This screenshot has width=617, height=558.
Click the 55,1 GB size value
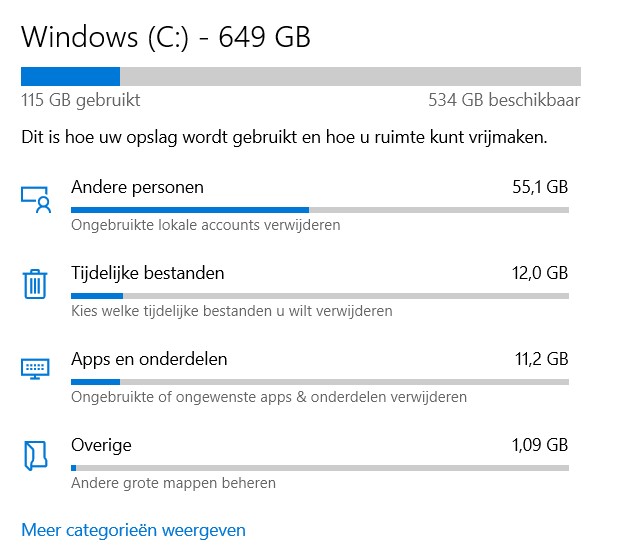click(539, 187)
